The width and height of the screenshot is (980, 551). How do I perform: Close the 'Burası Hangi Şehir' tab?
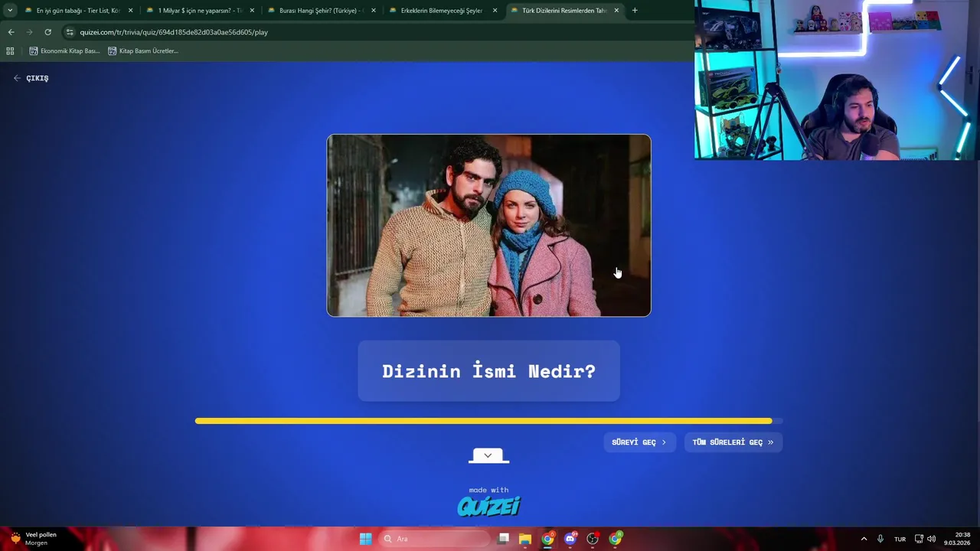pyautogui.click(x=373, y=11)
